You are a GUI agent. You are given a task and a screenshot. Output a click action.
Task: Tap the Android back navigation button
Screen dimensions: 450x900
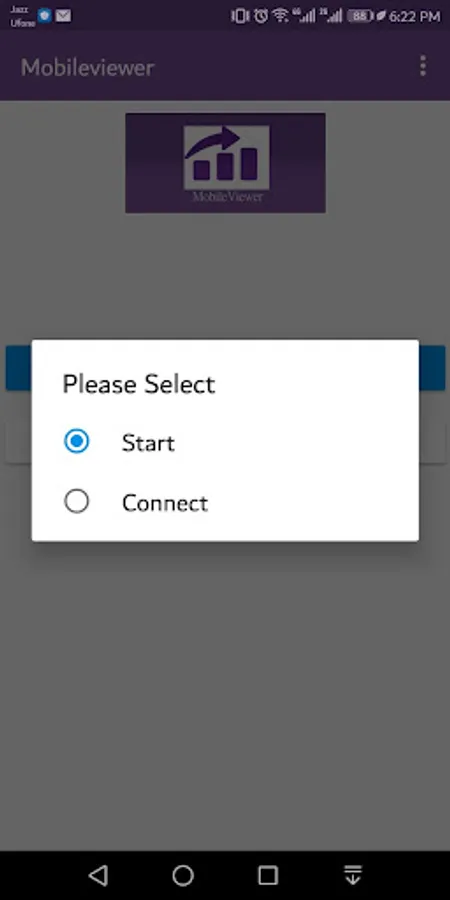99,875
